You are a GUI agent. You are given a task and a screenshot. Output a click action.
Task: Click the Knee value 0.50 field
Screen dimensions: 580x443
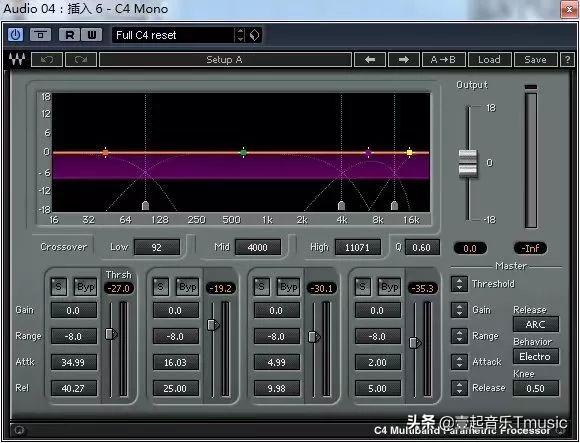click(536, 389)
